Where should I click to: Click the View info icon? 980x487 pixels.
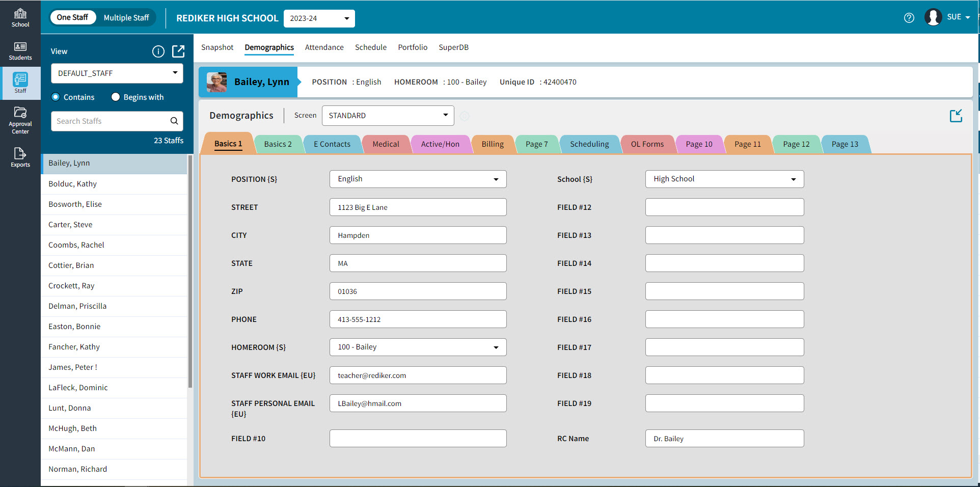158,51
